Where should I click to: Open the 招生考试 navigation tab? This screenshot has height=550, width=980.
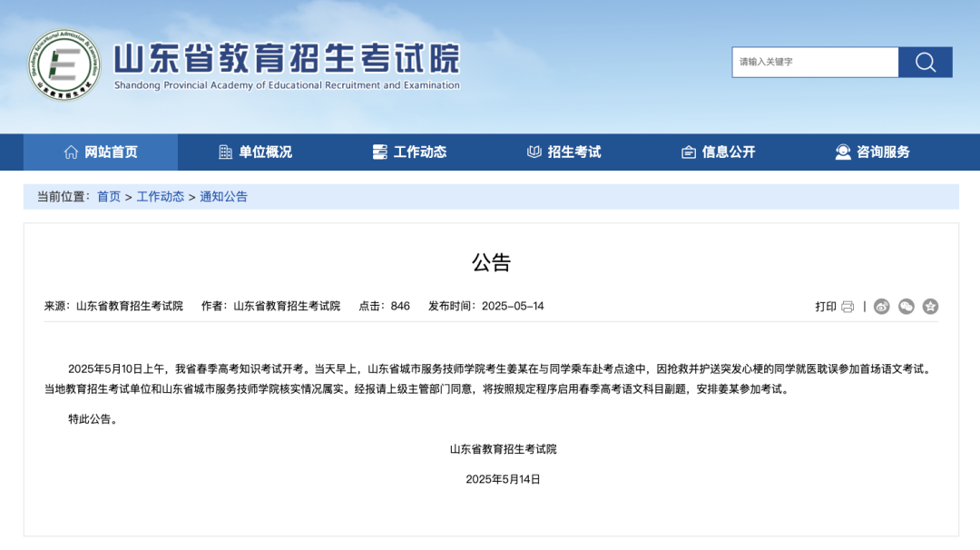coord(563,152)
